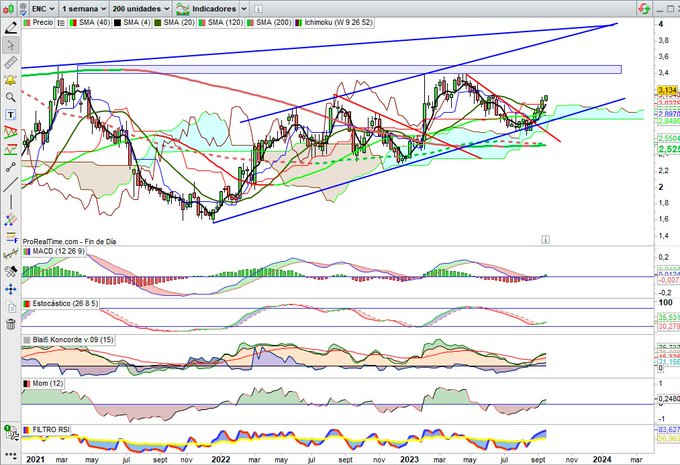The height and width of the screenshot is (465, 680).
Task: Open Blai5 Koncorde v.09 (15) label
Action: pyautogui.click(x=69, y=340)
